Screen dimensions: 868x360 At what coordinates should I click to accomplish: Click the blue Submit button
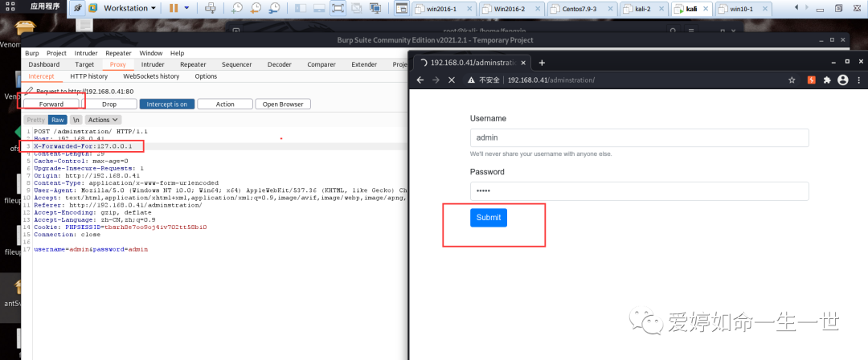(x=489, y=218)
